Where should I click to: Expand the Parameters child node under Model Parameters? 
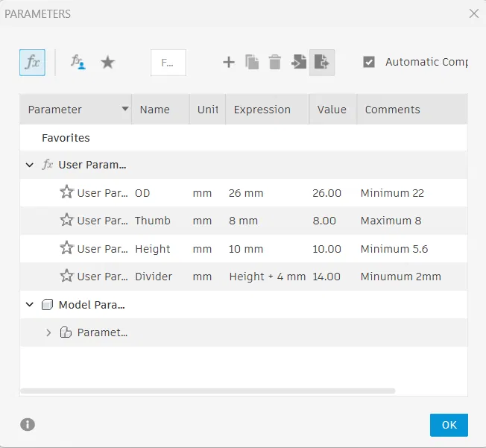pos(48,332)
